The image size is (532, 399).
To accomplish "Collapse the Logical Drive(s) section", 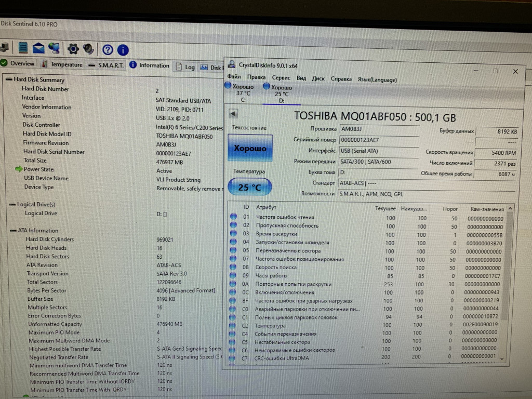I will click(12, 204).
